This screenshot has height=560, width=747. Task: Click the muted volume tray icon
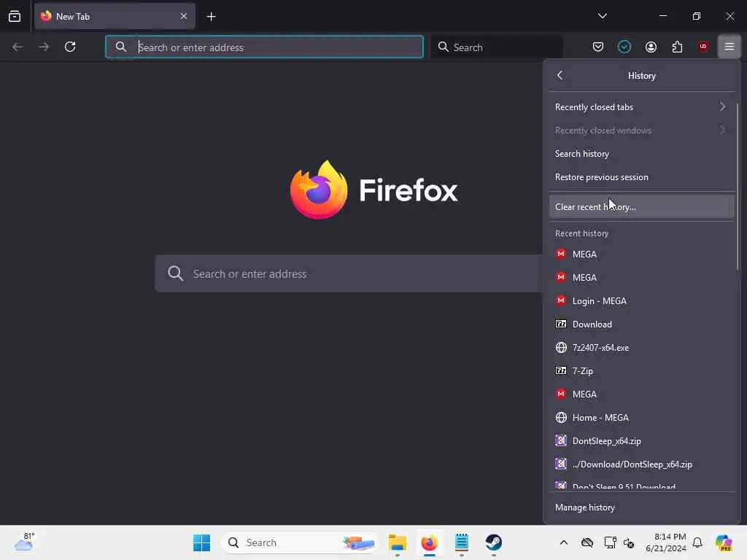pyautogui.click(x=629, y=542)
